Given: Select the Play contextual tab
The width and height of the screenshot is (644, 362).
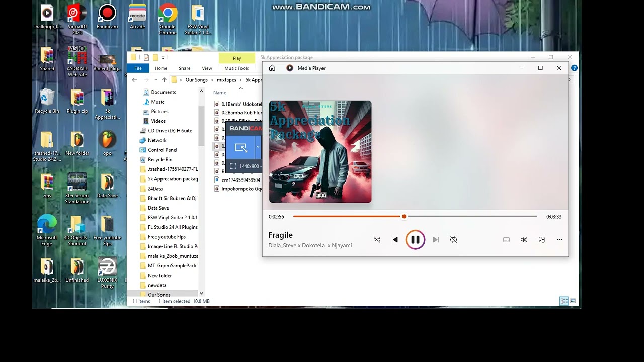Looking at the screenshot, I should [x=237, y=58].
